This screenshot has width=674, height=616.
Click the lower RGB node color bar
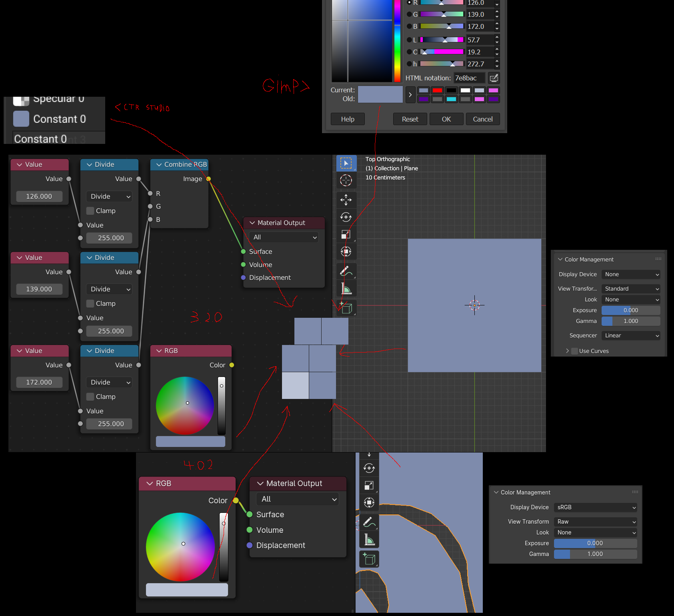tap(187, 590)
